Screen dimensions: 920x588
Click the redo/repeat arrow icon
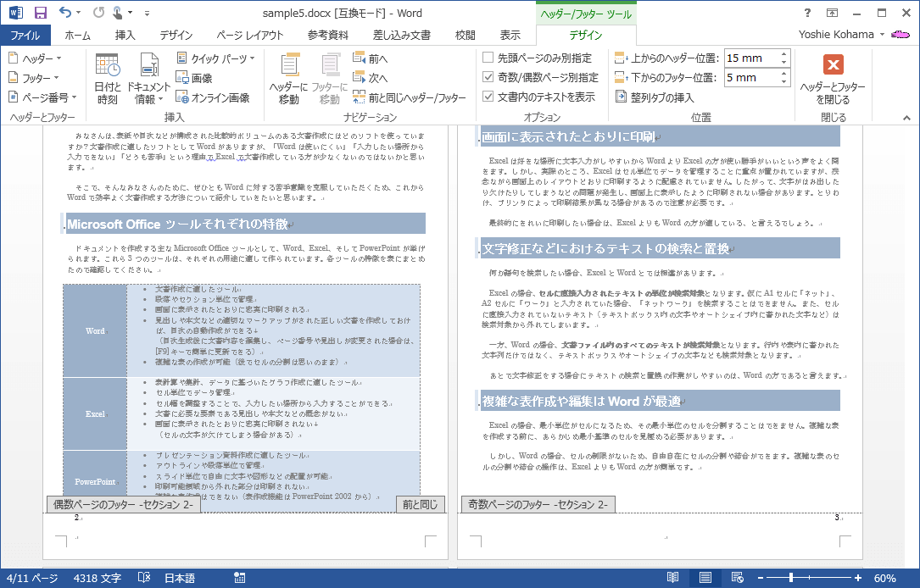click(98, 13)
